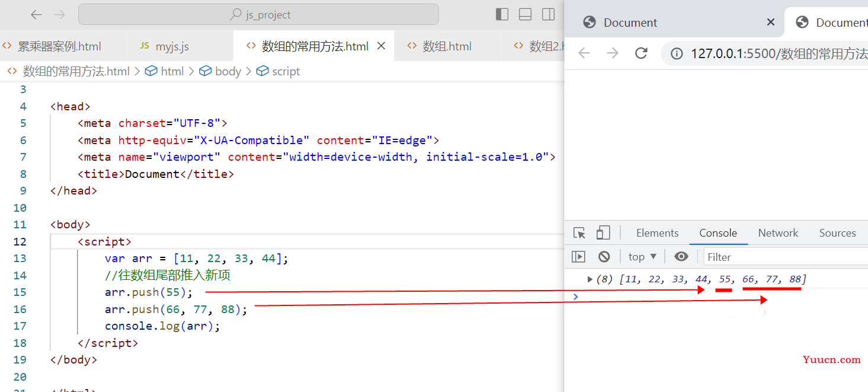Viewport: 868px width, 392px height.
Task: Click the arr.push(66, 77, 88) code line
Action: pyautogui.click(x=176, y=310)
